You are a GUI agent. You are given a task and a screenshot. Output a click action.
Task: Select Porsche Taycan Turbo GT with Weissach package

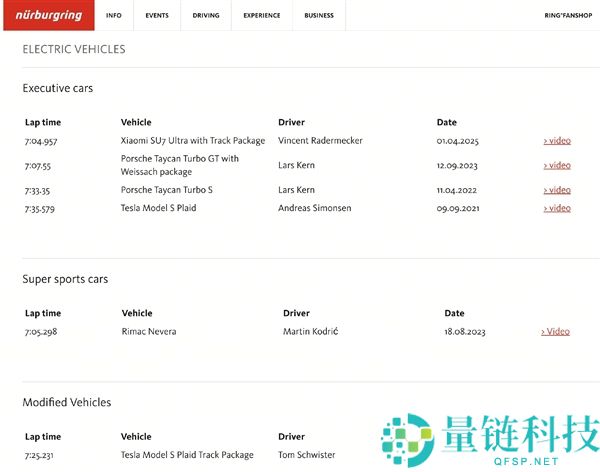pos(180,165)
